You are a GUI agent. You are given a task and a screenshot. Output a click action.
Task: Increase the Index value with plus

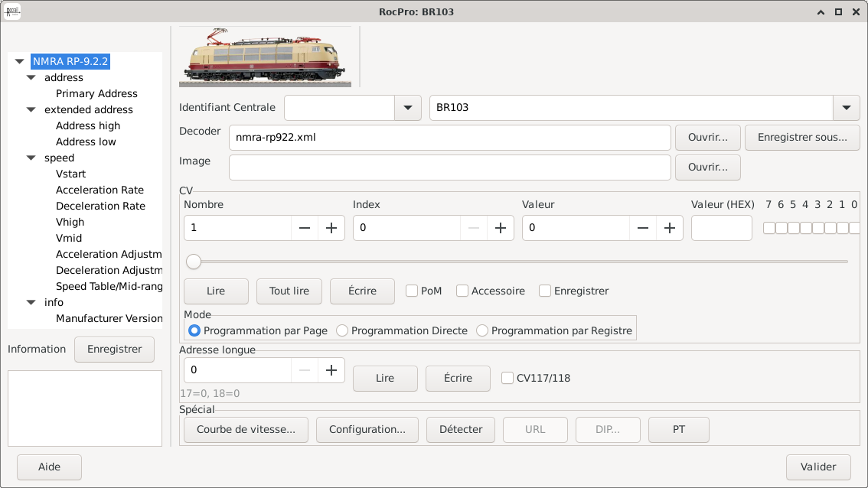[x=501, y=228]
